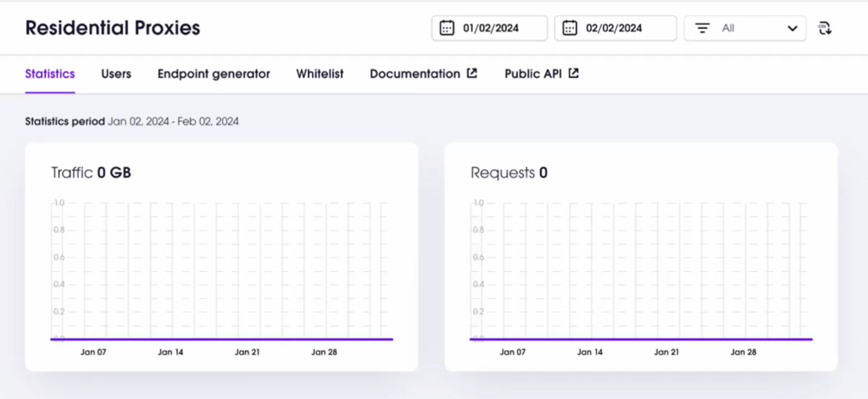Click the filter lines icon beside All

[x=702, y=28]
